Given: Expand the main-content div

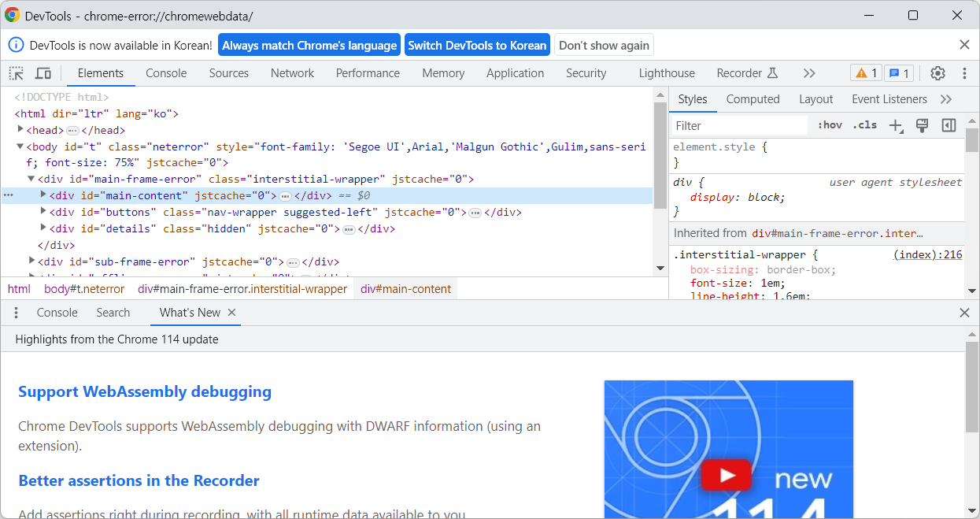Looking at the screenshot, I should pyautogui.click(x=44, y=195).
